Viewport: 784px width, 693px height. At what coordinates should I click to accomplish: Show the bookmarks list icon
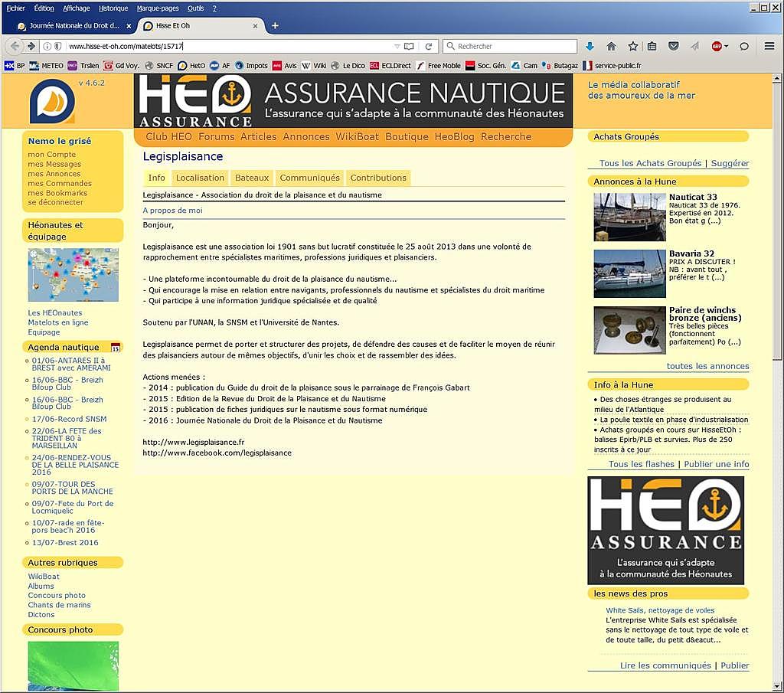coord(652,46)
